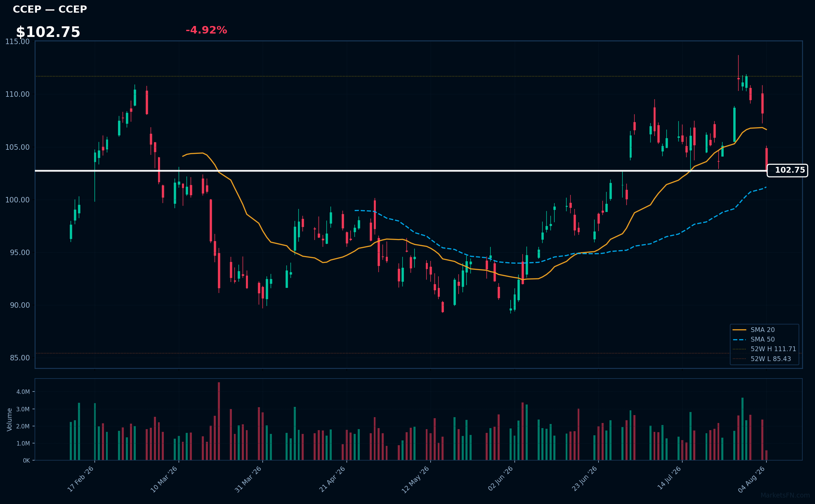Click the 12 May '26 date label

(416, 479)
